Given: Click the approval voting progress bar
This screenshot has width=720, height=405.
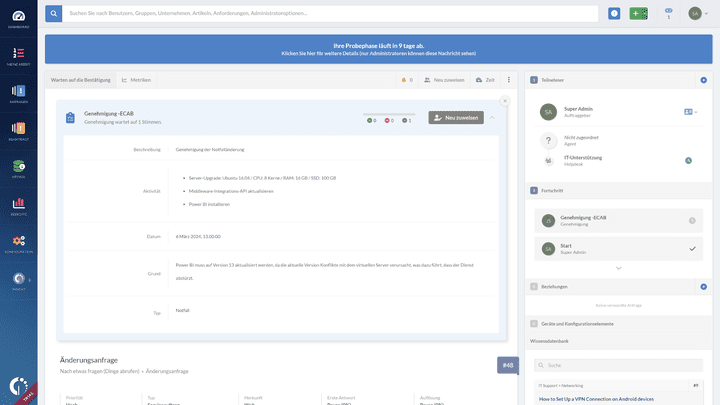Looking at the screenshot, I should click(x=389, y=114).
